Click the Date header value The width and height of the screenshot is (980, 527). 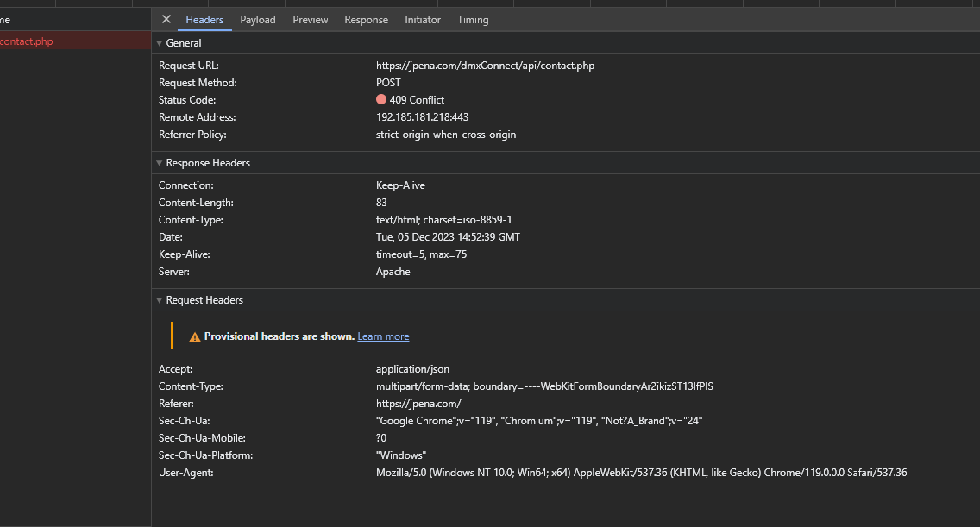pyautogui.click(x=448, y=237)
